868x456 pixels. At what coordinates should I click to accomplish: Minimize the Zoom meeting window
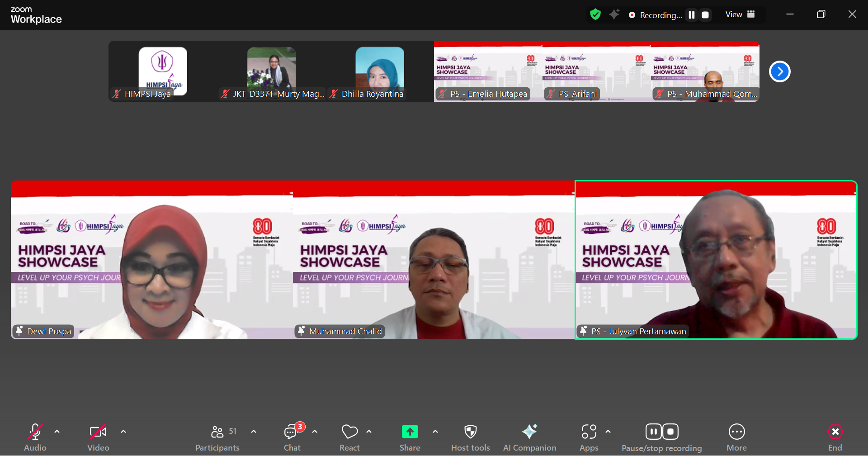click(x=790, y=14)
